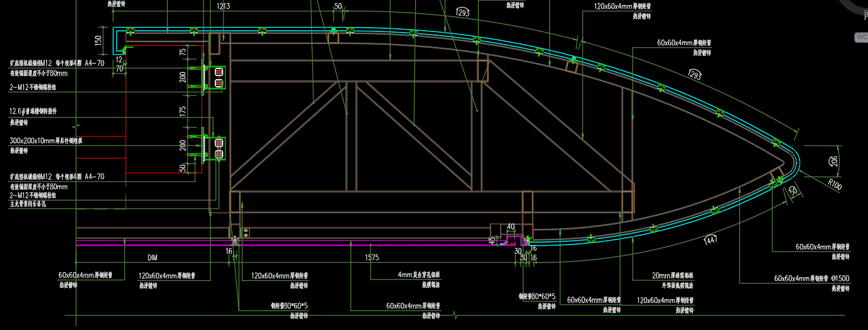
Task: Select the 12.6# channel steel adapter label
Action: [41, 111]
